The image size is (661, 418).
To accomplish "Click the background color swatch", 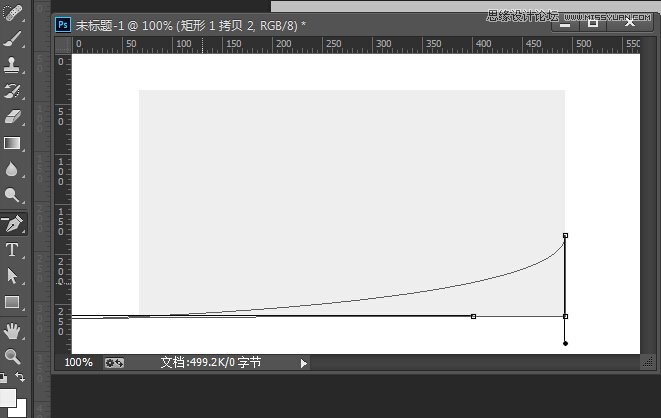I will pyautogui.click(x=21, y=410).
